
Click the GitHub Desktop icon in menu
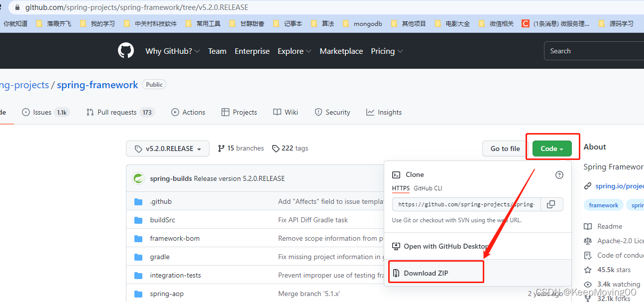point(396,246)
